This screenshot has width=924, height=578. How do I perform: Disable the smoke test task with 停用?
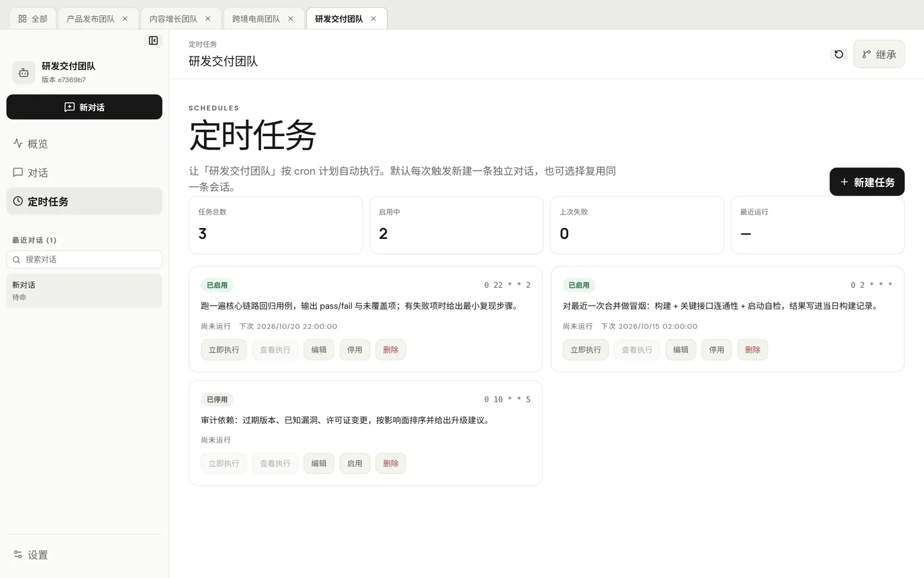[717, 350]
